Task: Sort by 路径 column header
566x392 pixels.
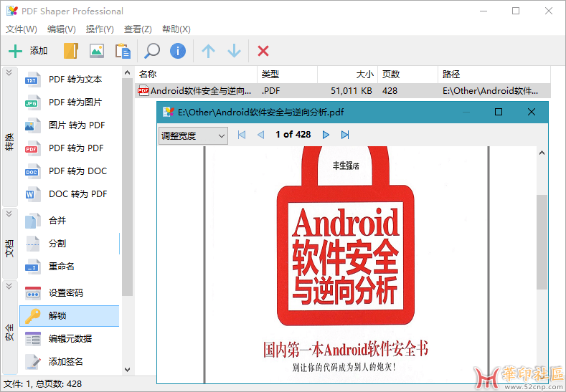Action: 494,75
